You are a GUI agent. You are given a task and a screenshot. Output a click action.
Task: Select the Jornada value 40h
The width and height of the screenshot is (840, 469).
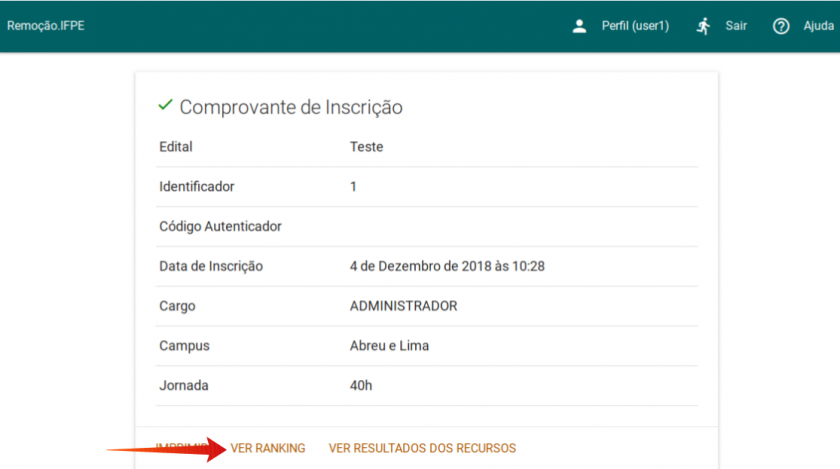click(x=361, y=385)
